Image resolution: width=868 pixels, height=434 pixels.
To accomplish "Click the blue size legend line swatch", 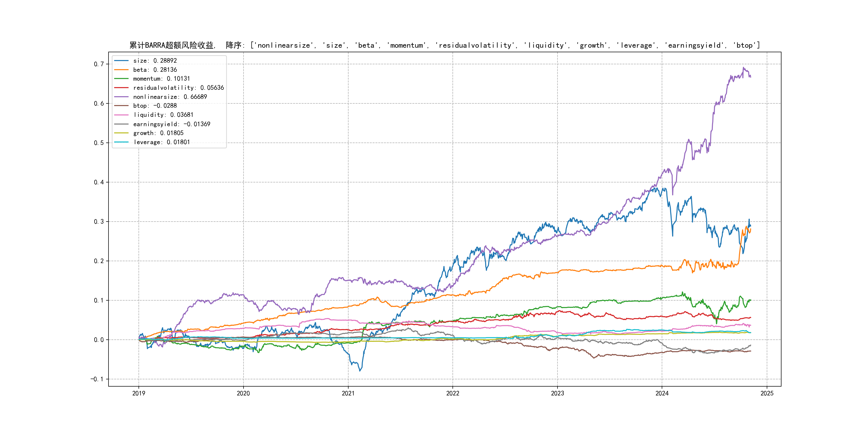I will (x=121, y=61).
